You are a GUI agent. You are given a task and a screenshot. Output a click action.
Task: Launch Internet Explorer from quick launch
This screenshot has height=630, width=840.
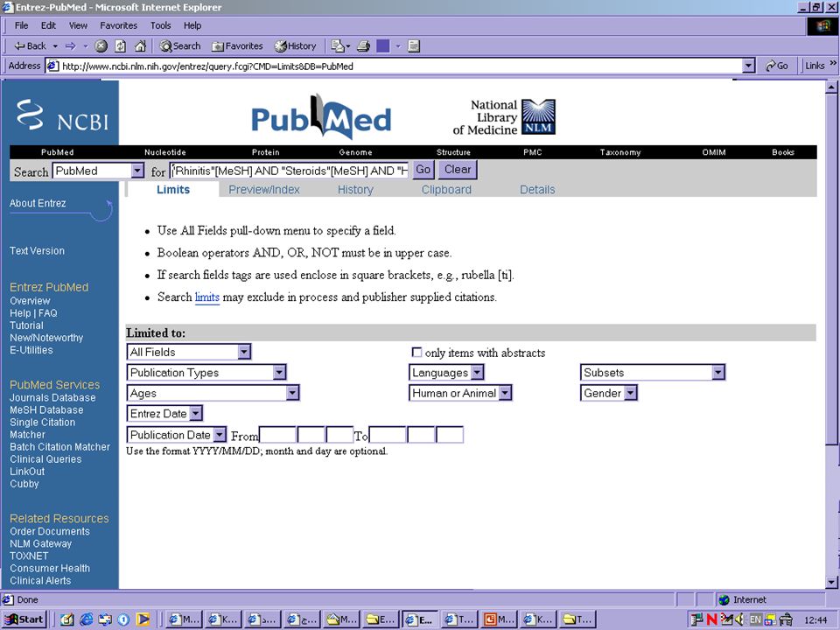click(86, 619)
